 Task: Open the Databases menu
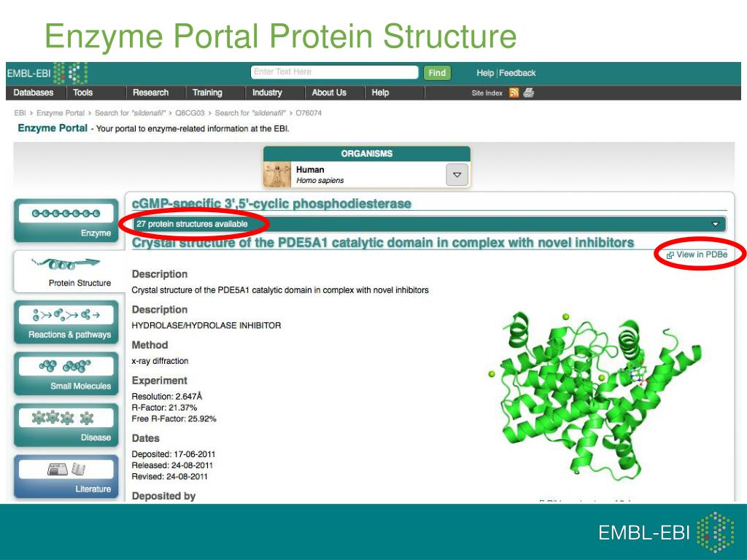(34, 93)
